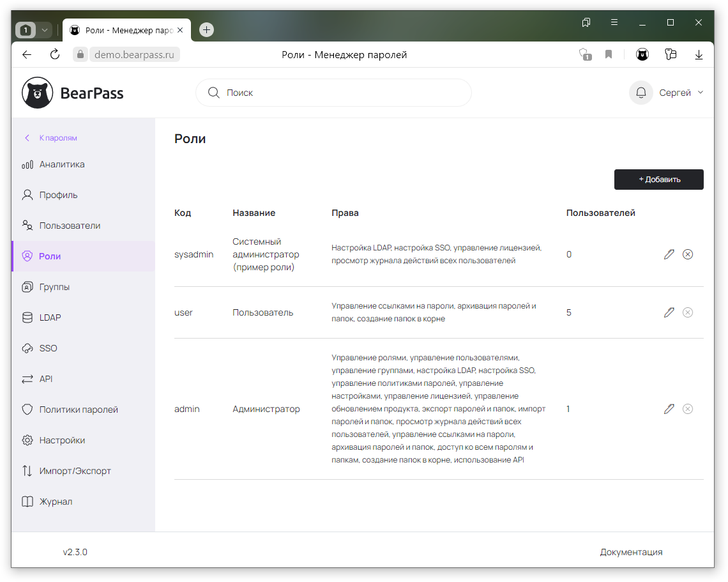Screen dimensions: 728x582
Task: Select Импорт/Экспорт in the sidebar
Action: (x=75, y=471)
